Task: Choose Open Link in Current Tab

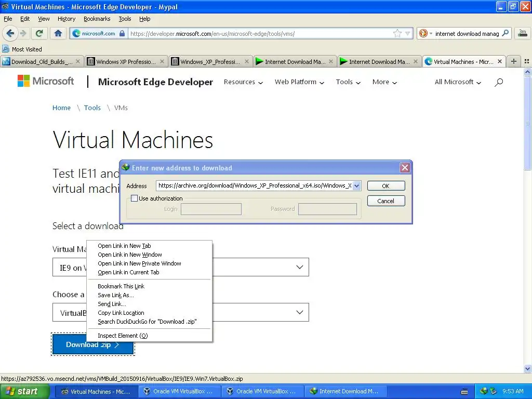Action: click(149, 272)
